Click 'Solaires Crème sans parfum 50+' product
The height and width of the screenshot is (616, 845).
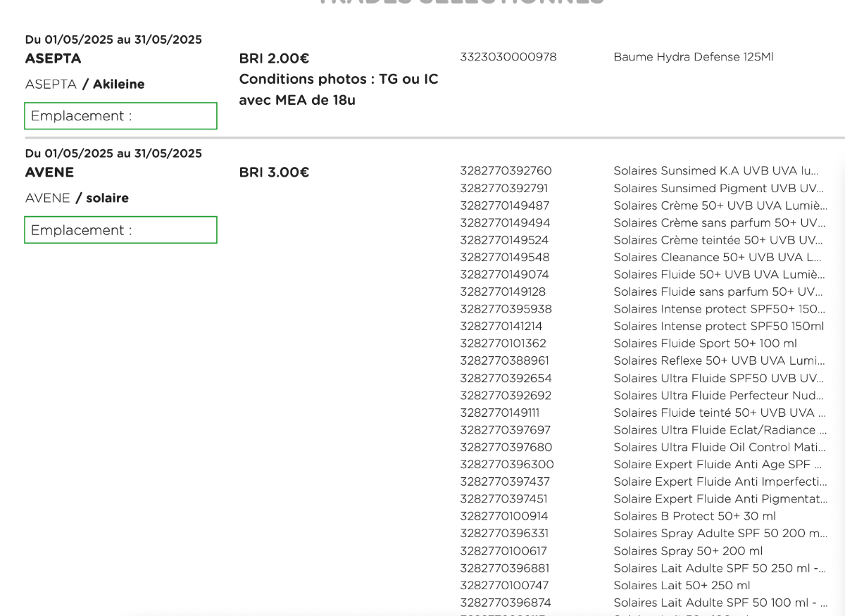click(x=719, y=223)
